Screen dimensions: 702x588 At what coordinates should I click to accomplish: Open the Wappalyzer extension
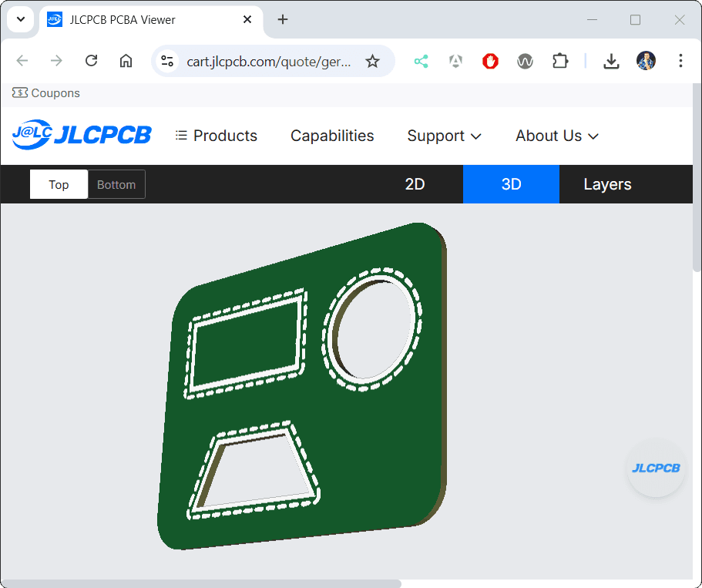tap(525, 60)
